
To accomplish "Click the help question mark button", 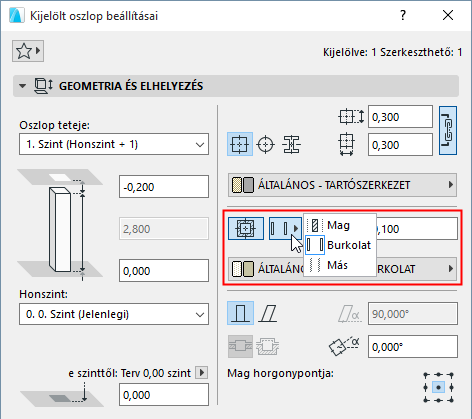I will tap(403, 15).
